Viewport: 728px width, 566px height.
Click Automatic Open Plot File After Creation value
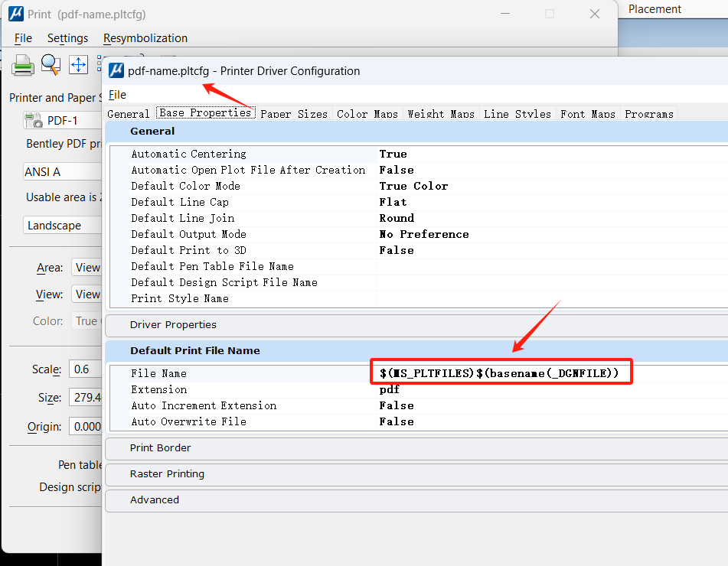click(x=396, y=170)
